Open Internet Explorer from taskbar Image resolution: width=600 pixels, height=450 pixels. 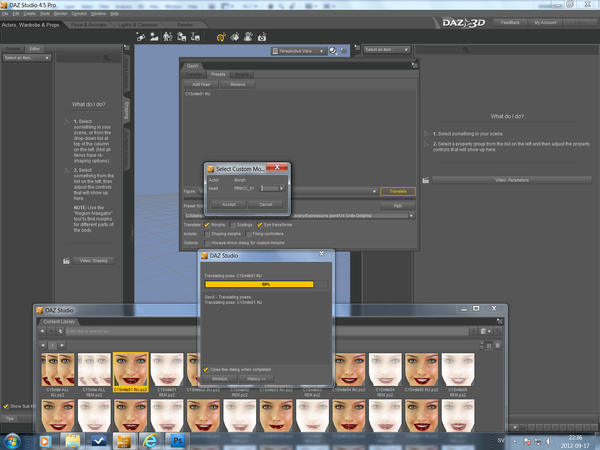[x=150, y=442]
